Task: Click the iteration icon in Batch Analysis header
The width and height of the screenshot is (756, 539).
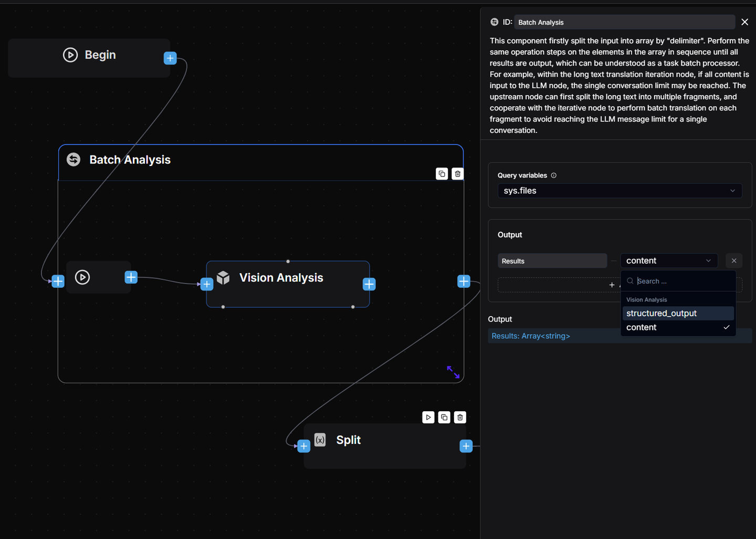Action: tap(73, 159)
